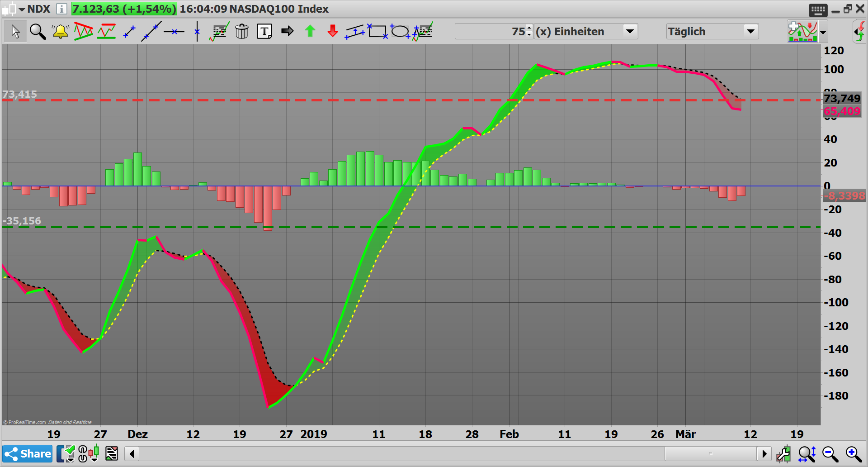
Task: Open chart settings with the wrench icon
Action: point(784,453)
